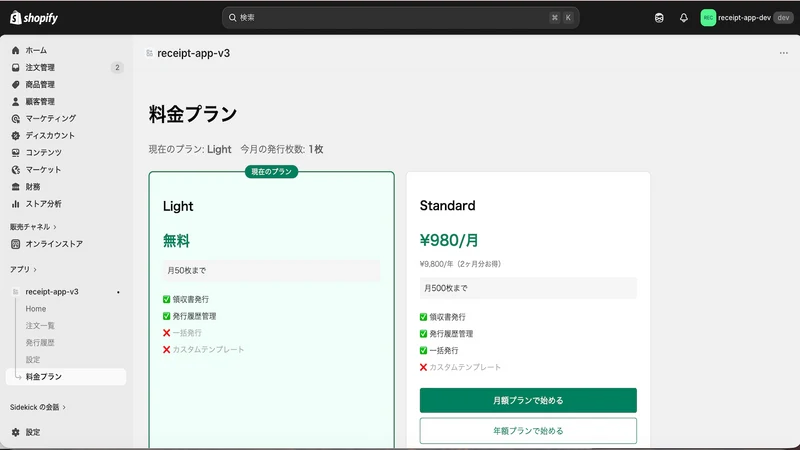
Task: Click 年額プランで始める button
Action: [x=528, y=431]
